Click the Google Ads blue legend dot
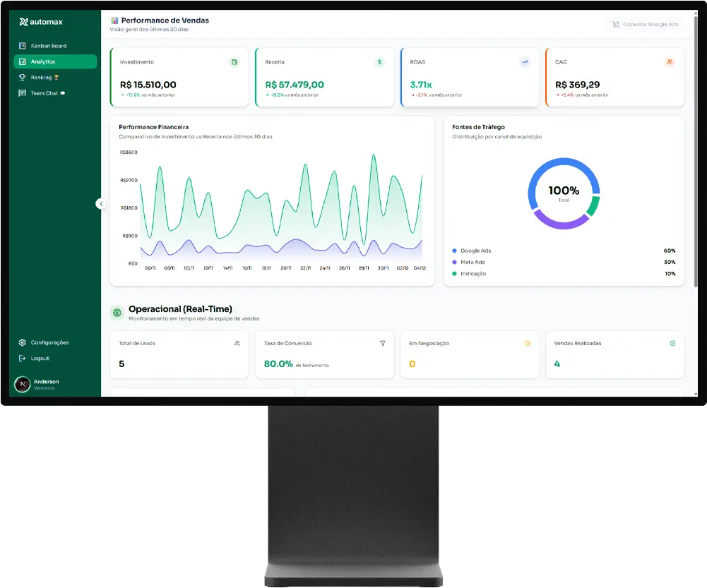The image size is (707, 588). click(x=454, y=251)
